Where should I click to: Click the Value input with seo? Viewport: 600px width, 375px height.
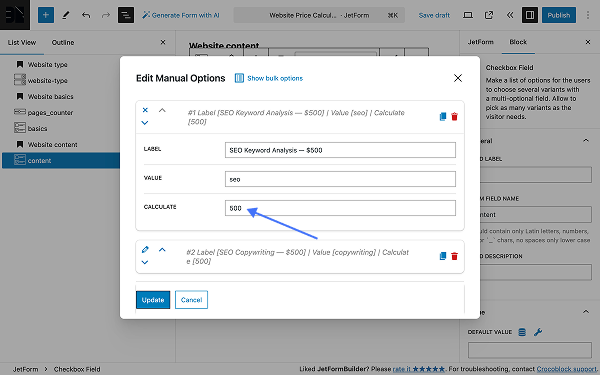(340, 179)
